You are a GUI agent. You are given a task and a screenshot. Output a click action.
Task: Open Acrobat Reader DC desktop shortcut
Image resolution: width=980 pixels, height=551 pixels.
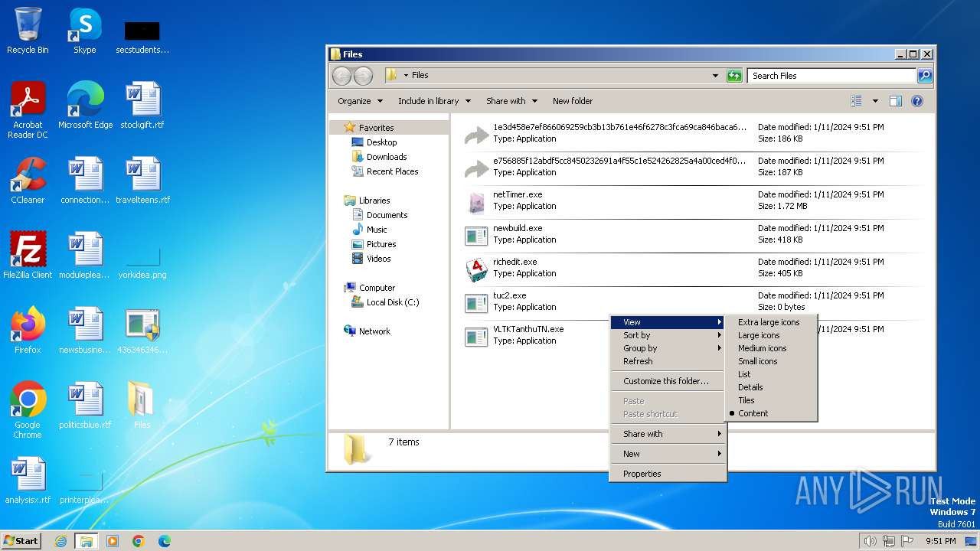[x=28, y=109]
